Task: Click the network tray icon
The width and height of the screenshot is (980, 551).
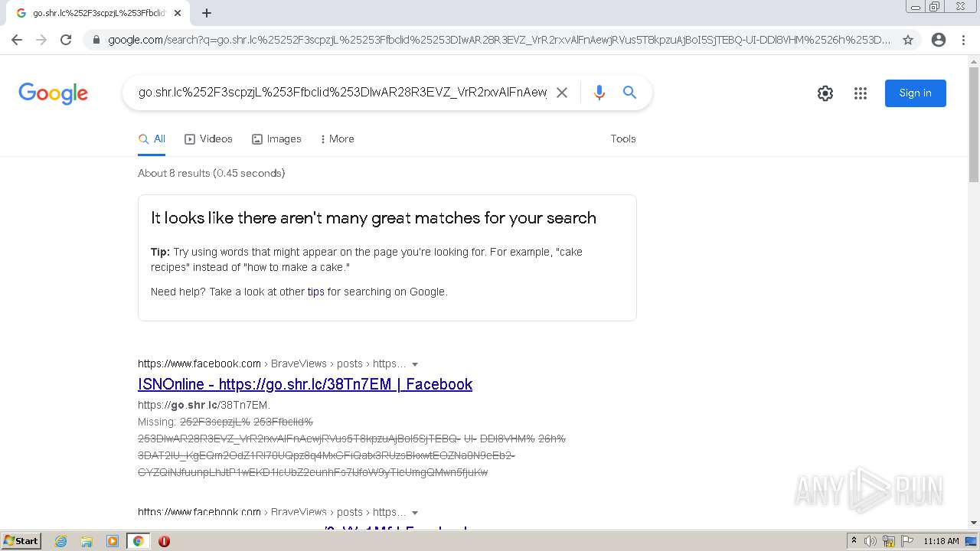Action: click(x=889, y=541)
